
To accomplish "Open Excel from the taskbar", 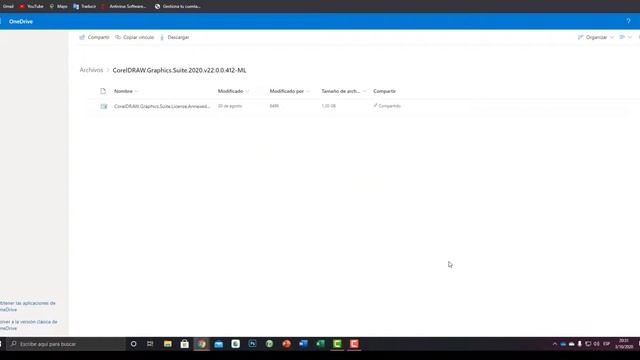I will coord(320,344).
